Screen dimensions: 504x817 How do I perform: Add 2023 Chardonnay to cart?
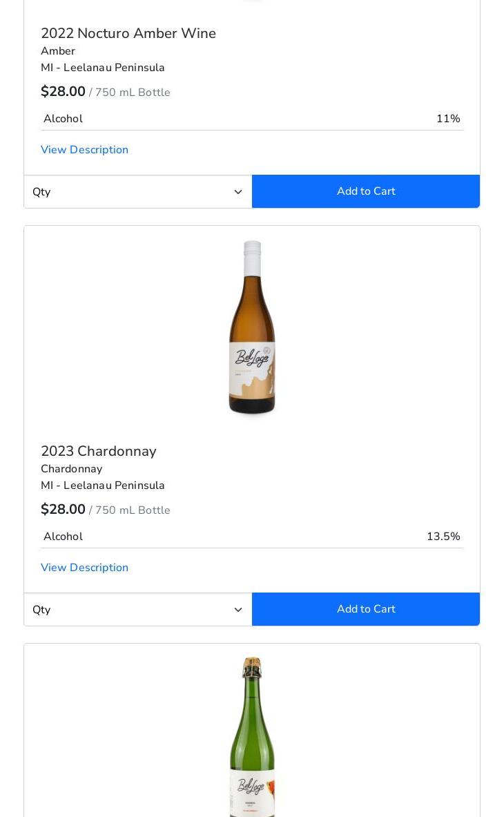pos(366,609)
